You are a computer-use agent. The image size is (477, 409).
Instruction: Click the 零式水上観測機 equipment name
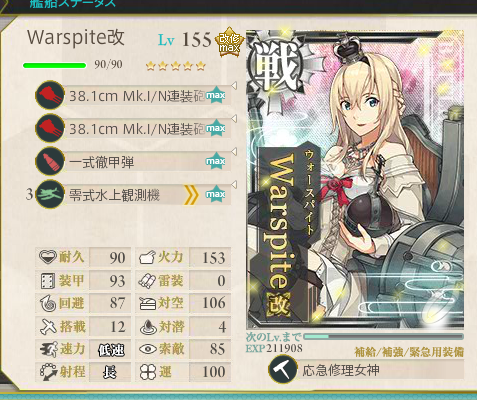114,195
